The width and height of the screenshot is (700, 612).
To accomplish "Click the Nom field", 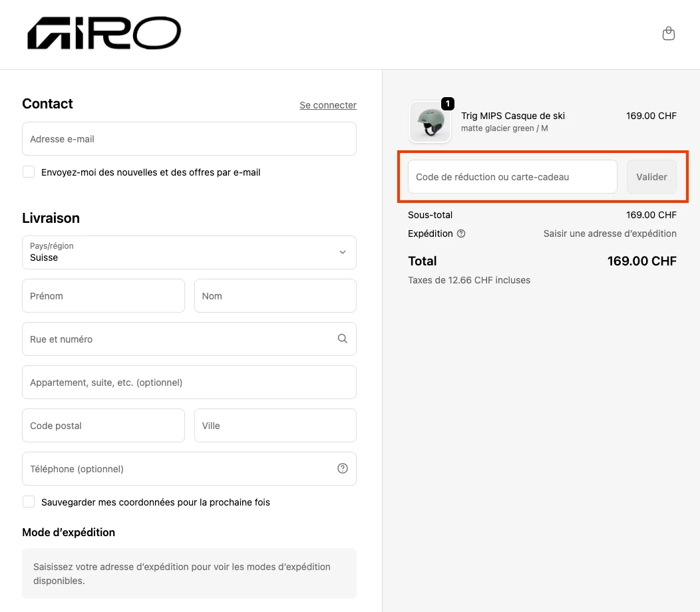I will point(275,295).
